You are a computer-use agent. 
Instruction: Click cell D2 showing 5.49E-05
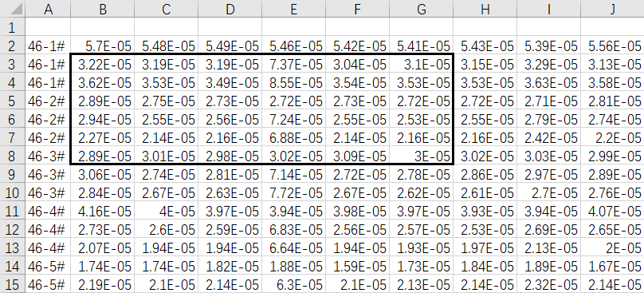pyautogui.click(x=230, y=46)
